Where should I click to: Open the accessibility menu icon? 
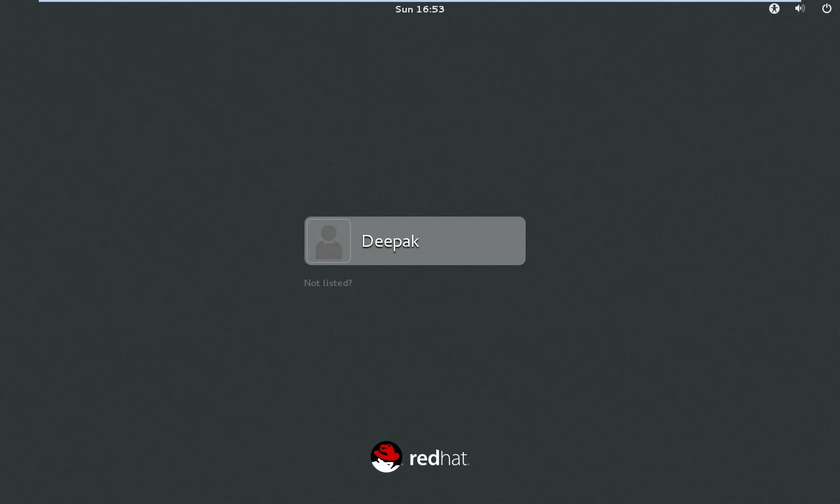[x=774, y=9]
